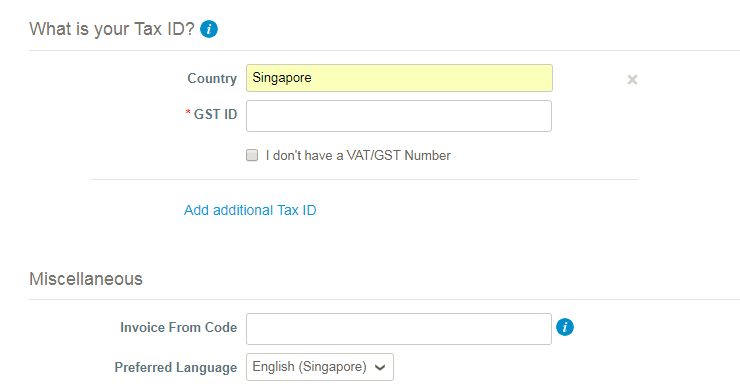
Task: Remove the Singapore tax ID row with X
Action: coord(632,80)
